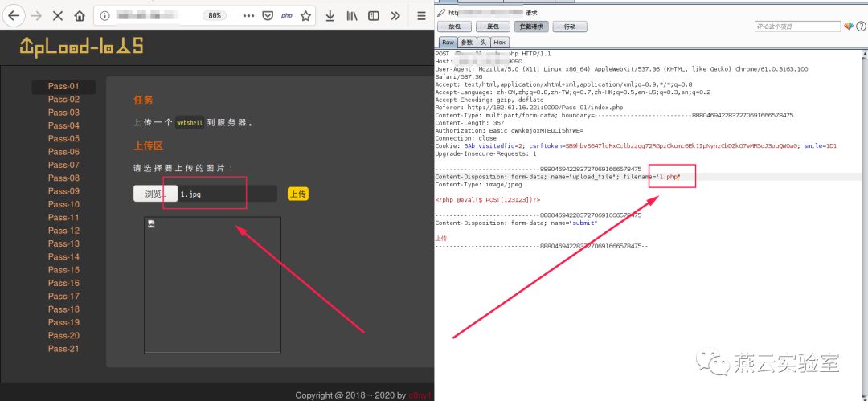Toggle the Firefox sidebar
Viewport: 868px width, 401px height.
[x=374, y=15]
